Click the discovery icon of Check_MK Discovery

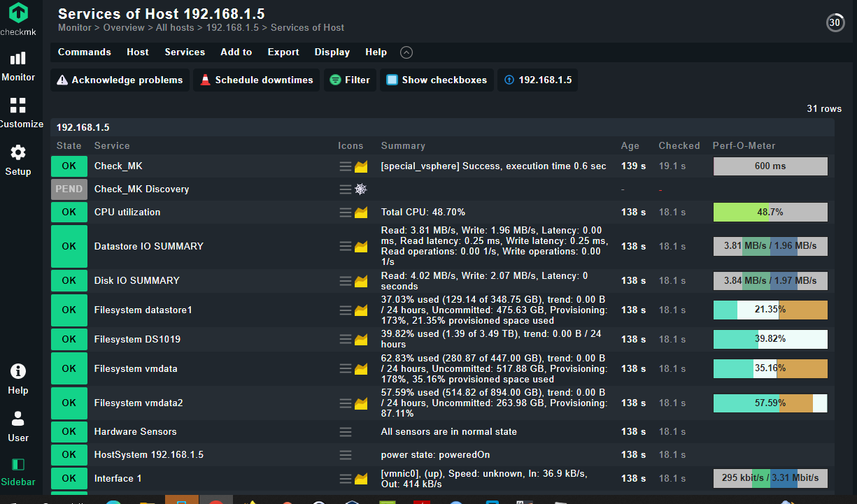(x=361, y=189)
